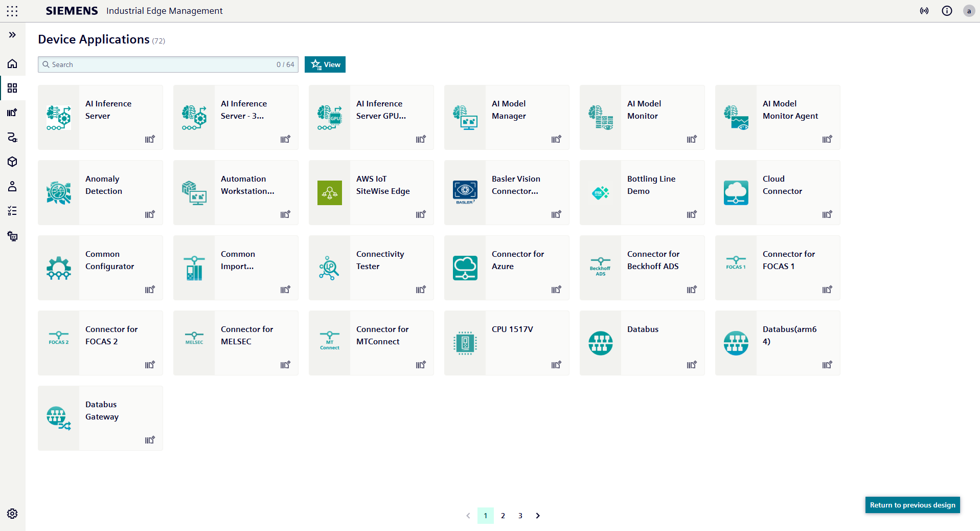This screenshot has height=531, width=980.
Task: Click catalog icon on Bottling Line Demo card
Action: (692, 214)
